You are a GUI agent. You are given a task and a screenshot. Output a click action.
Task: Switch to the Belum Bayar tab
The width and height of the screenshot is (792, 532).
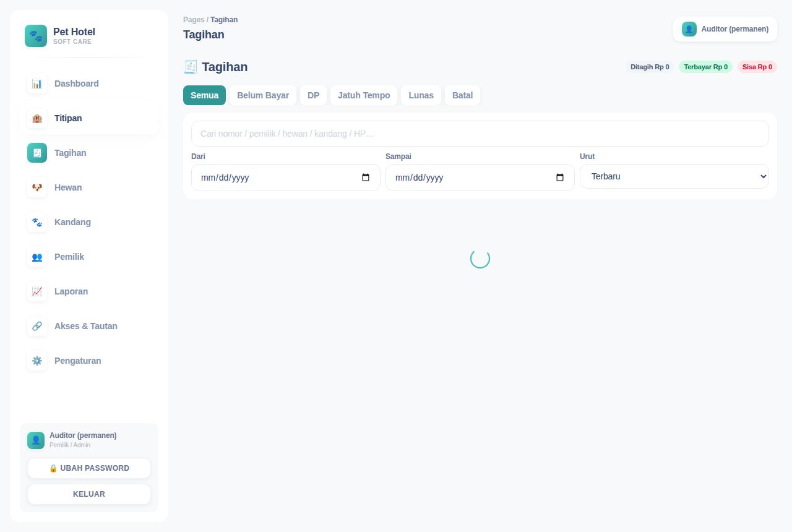click(263, 95)
